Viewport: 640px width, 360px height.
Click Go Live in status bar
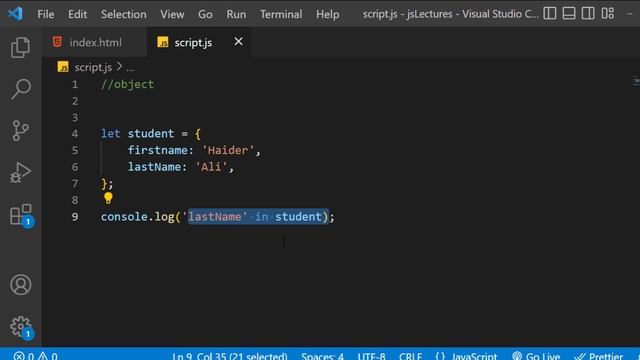coord(536,356)
